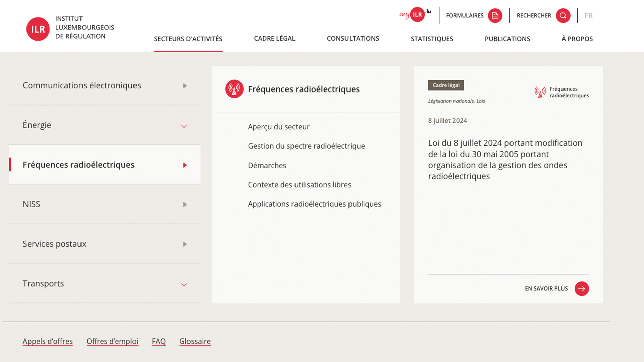Click the Formulaires document icon
The width and height of the screenshot is (644, 362).
tap(495, 16)
